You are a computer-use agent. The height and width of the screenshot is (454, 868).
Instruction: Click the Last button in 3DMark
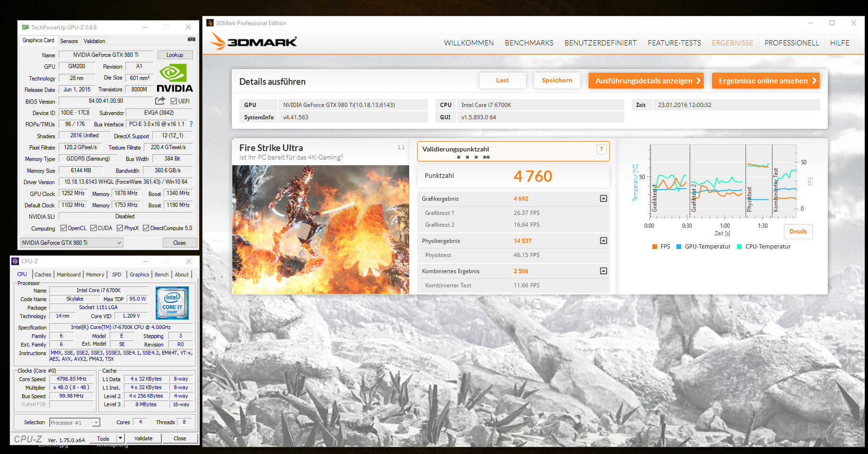pyautogui.click(x=502, y=80)
